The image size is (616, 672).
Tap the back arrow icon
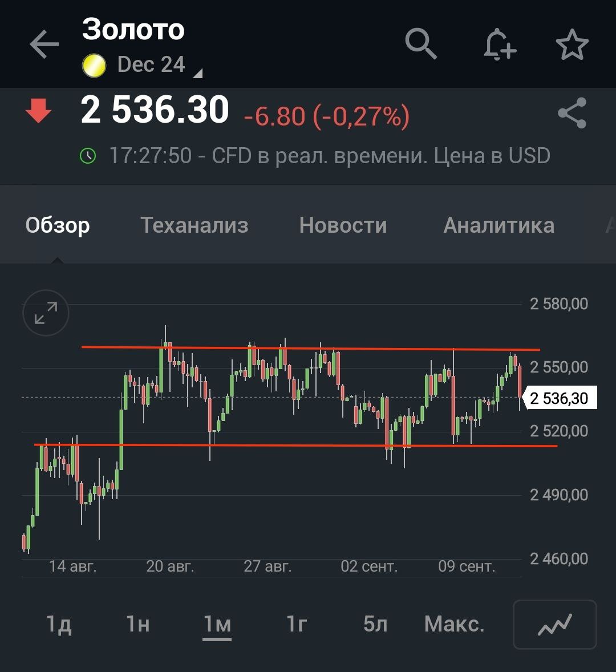(44, 45)
